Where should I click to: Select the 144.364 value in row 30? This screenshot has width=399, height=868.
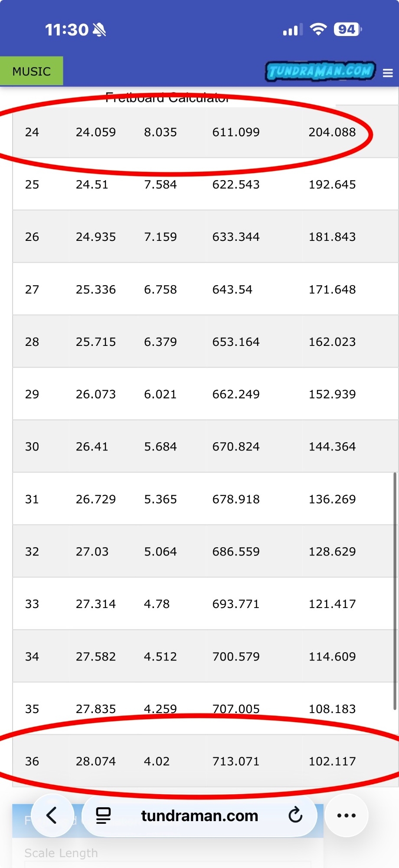[332, 447]
